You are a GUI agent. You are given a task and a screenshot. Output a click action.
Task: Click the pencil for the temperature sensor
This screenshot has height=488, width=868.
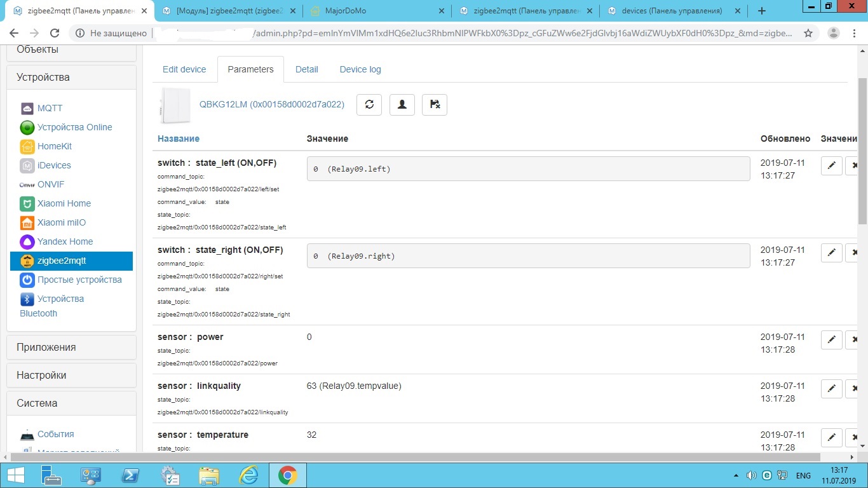[831, 438]
